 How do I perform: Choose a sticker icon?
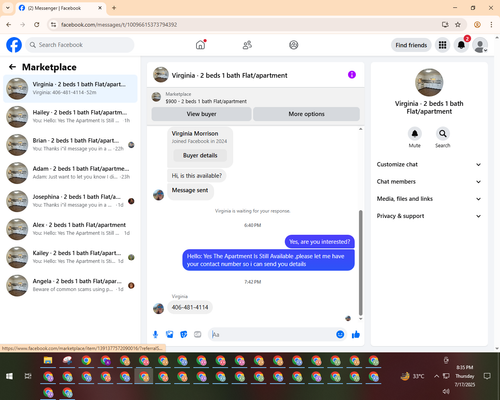[x=184, y=334]
